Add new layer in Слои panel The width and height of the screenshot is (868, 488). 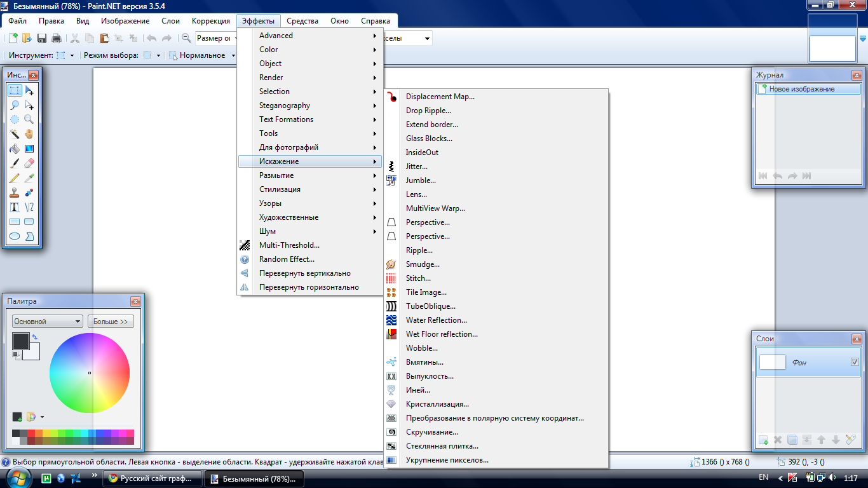pyautogui.click(x=763, y=440)
